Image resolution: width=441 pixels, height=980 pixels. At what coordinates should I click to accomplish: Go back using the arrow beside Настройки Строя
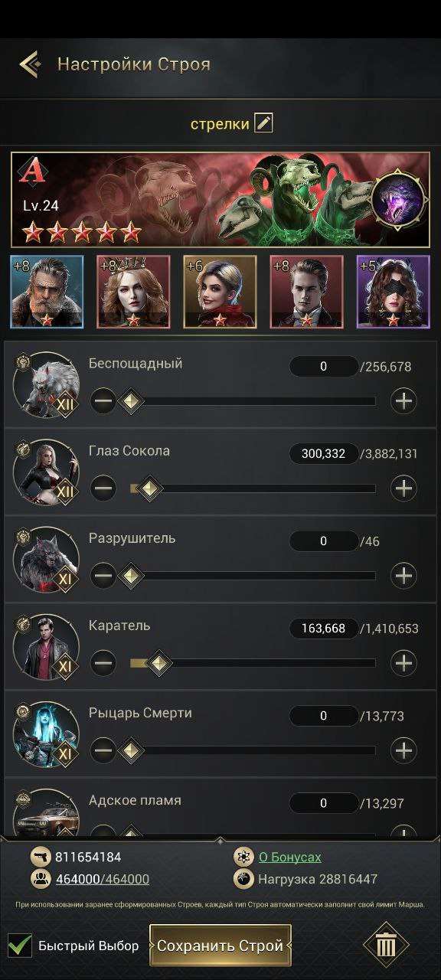pos(30,64)
